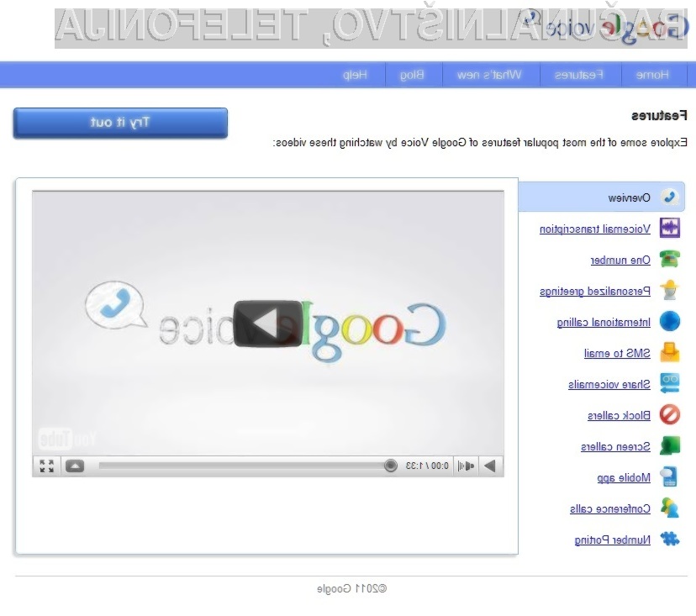696x616 pixels.
Task: Open the Blog tab
Action: click(x=413, y=75)
